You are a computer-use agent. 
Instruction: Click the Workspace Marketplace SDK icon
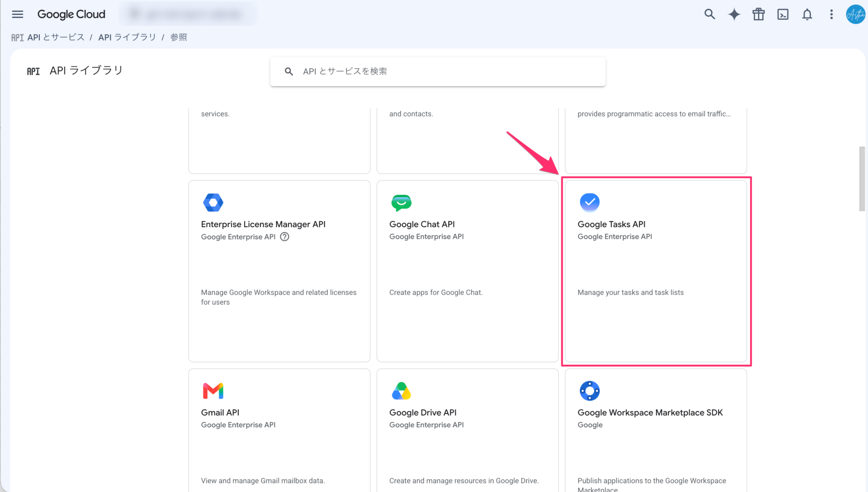coord(589,391)
